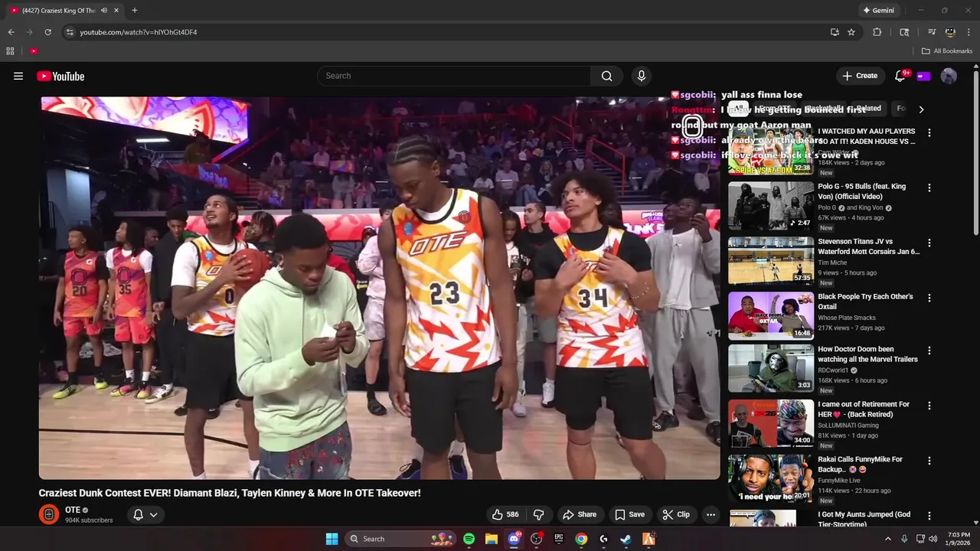Open the Stevenson Titans video thumbnail
The image size is (980, 551).
pyautogui.click(x=771, y=261)
